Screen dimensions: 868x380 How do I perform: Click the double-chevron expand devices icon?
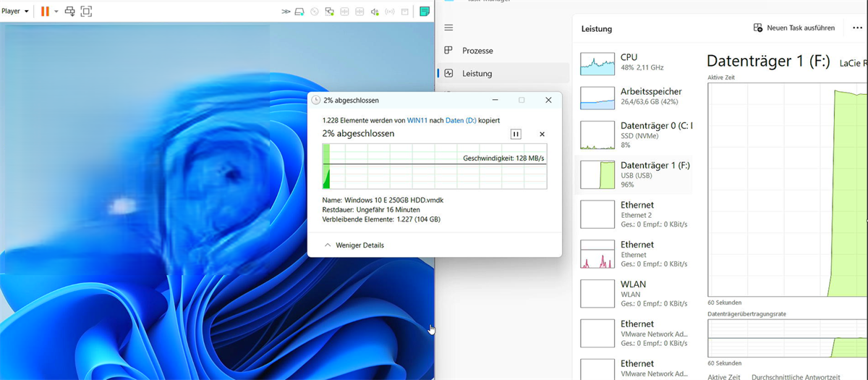[286, 12]
